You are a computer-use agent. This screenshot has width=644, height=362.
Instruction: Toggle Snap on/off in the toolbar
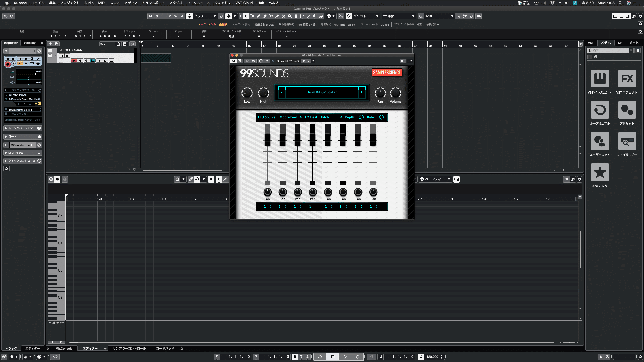[x=349, y=16]
